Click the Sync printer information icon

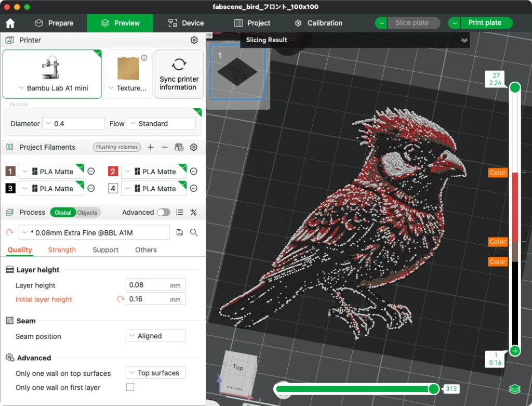tap(179, 64)
